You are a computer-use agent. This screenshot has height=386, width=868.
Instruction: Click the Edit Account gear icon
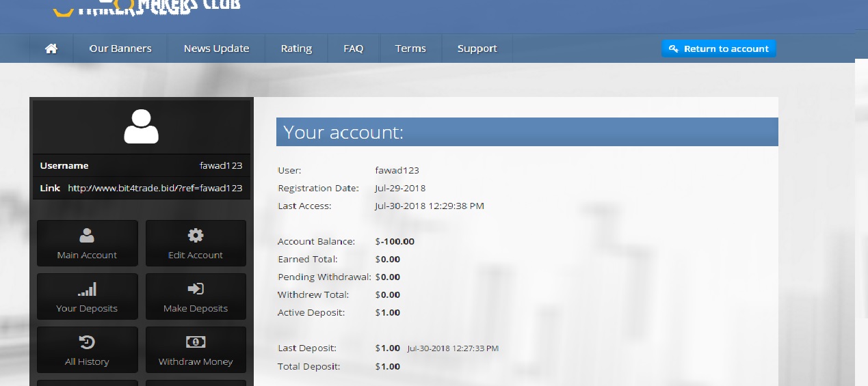pyautogui.click(x=196, y=236)
